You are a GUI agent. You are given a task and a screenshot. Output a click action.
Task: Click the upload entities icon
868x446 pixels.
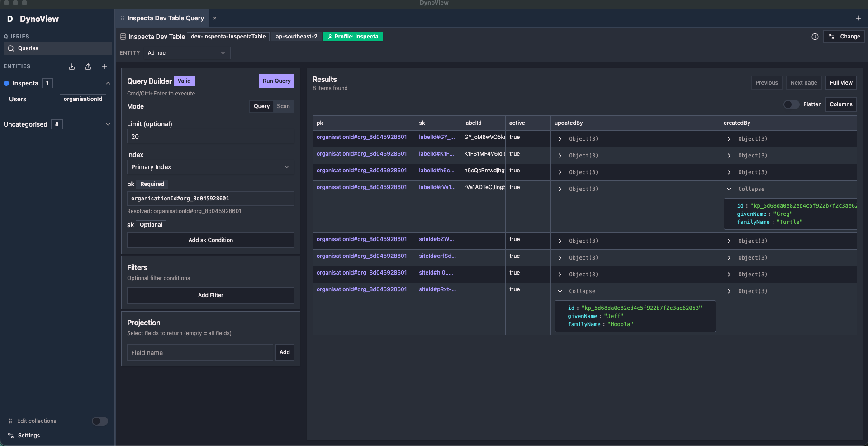[x=88, y=66]
